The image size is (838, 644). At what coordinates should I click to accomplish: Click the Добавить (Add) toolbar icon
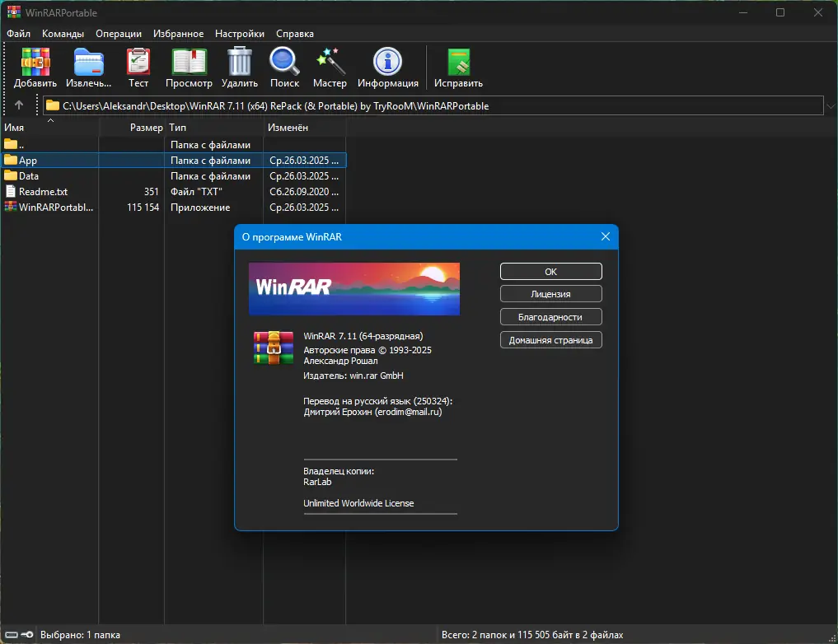pos(35,62)
